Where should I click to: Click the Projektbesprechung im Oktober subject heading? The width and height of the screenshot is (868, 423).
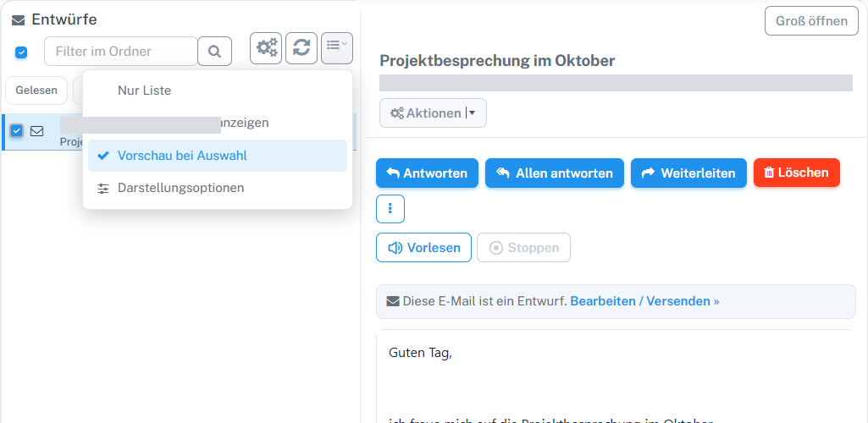497,61
